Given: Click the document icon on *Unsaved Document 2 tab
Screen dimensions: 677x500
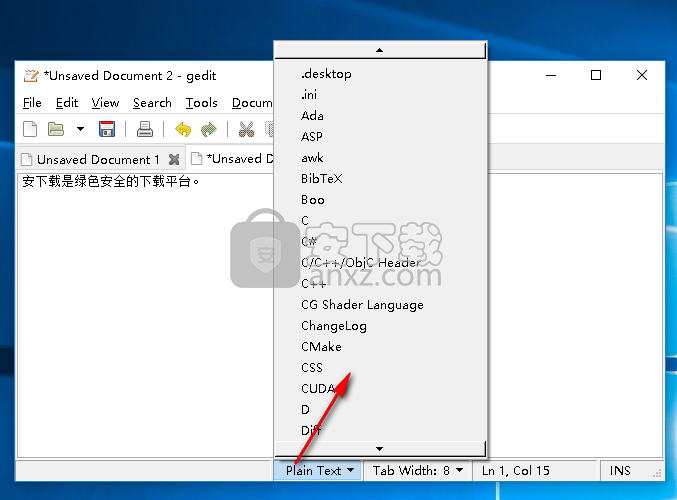Looking at the screenshot, I should pos(196,158).
